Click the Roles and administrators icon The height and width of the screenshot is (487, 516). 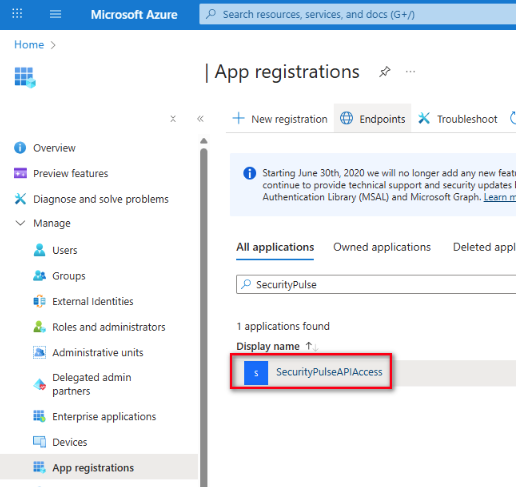39,327
